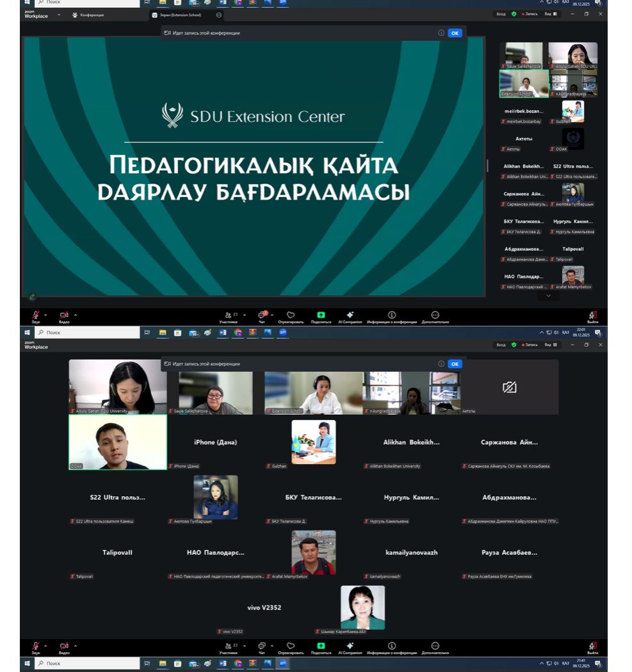The height and width of the screenshot is (672, 632).
Task: Click the Windows search box in the middle taskbar
Action: click(86, 333)
